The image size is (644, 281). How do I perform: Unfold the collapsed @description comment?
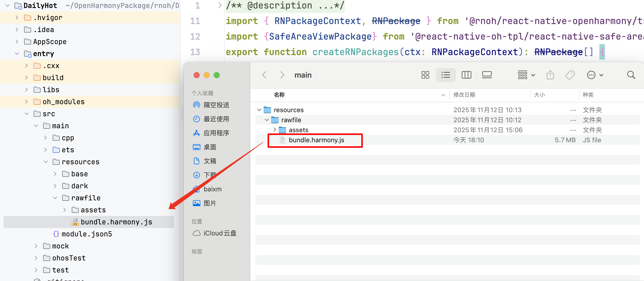click(x=220, y=5)
